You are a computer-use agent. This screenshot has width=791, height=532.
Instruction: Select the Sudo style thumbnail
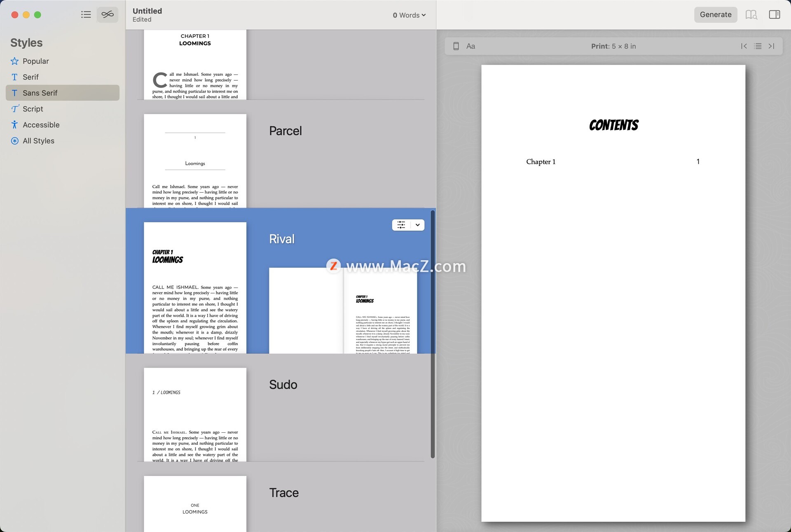coord(195,414)
